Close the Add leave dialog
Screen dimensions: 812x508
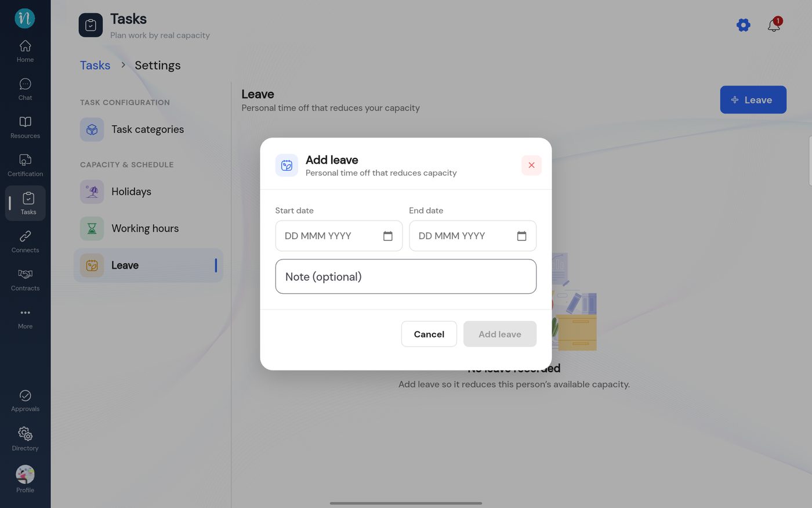coord(531,165)
